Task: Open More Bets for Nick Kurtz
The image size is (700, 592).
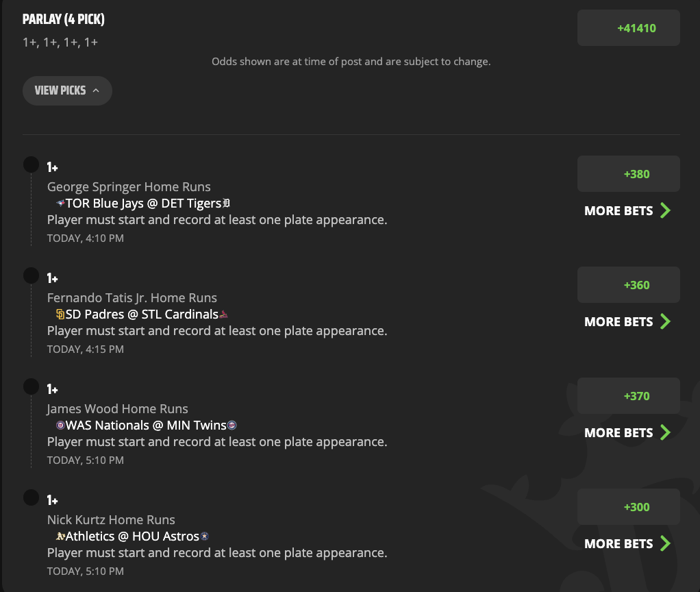Action: 627,543
